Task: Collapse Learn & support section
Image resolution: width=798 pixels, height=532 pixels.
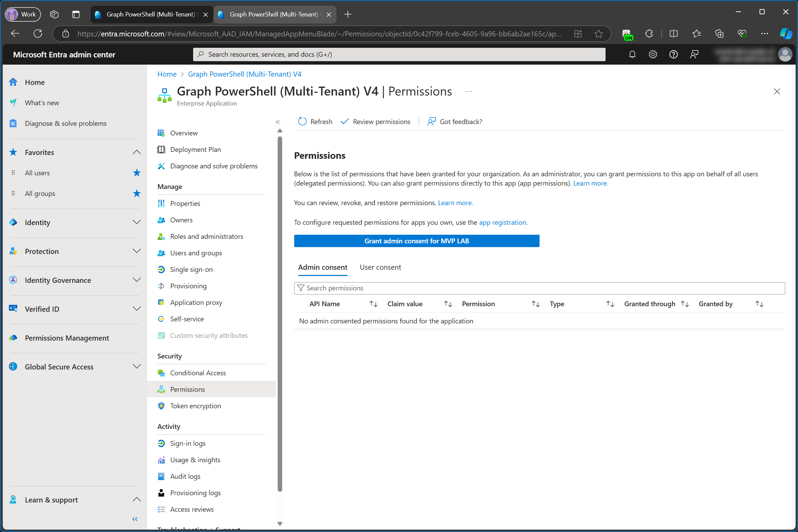Action: coord(137,500)
